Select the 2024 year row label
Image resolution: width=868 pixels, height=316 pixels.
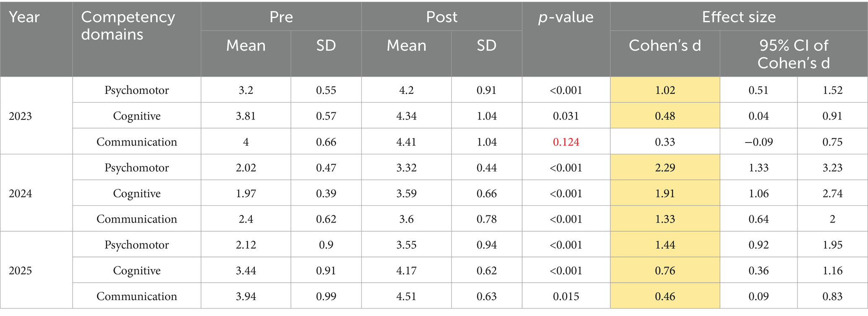pyautogui.click(x=21, y=194)
